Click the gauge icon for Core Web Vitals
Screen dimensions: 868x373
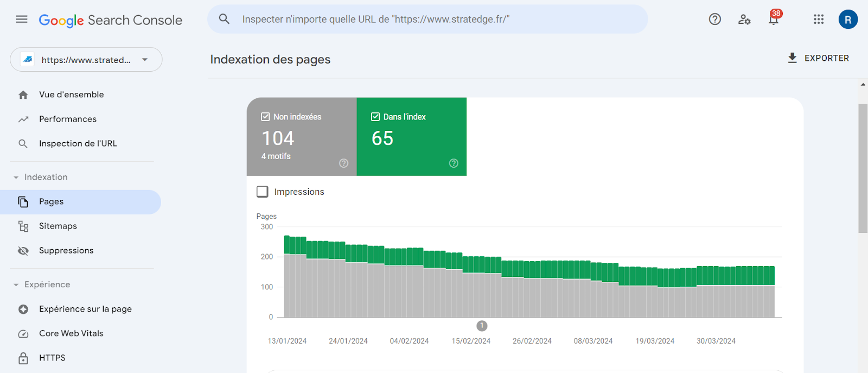click(23, 334)
